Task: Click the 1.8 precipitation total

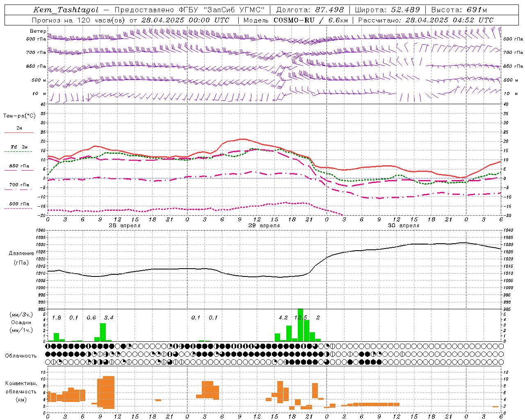Action: [56, 317]
